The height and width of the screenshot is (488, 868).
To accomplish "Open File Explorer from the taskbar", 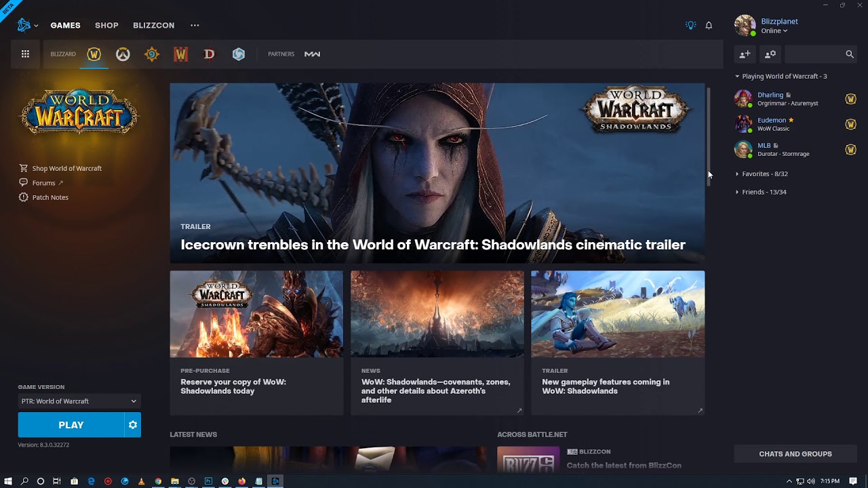I will [175, 481].
